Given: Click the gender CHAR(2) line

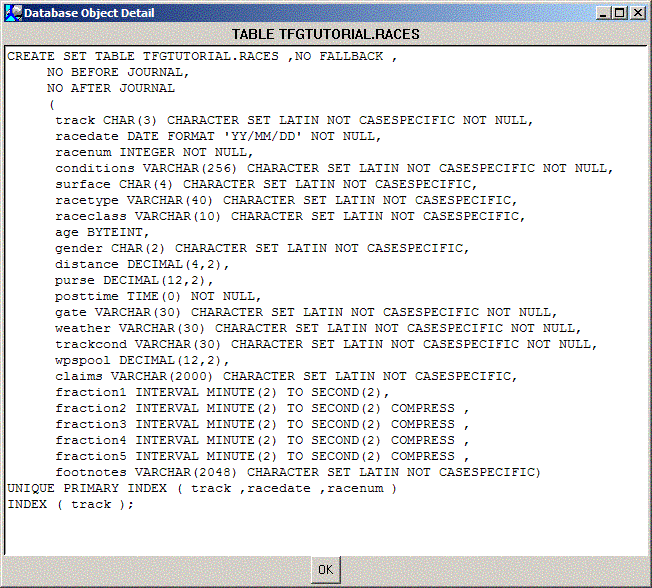Looking at the screenshot, I should (262, 248).
